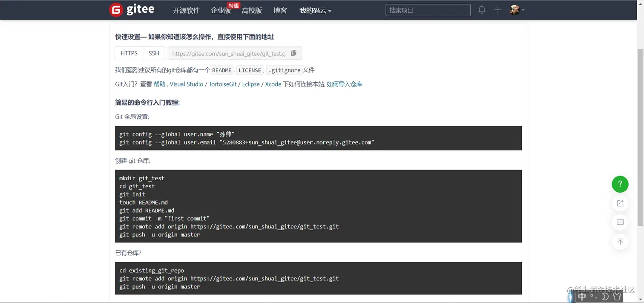644x303 pixels.
Task: Click the green help question button
Action: (620, 184)
